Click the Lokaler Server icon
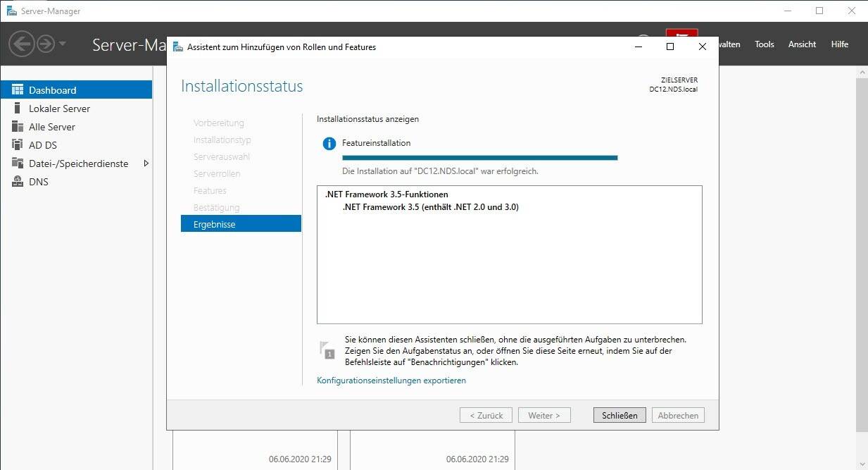This screenshot has height=470, width=868. point(17,109)
